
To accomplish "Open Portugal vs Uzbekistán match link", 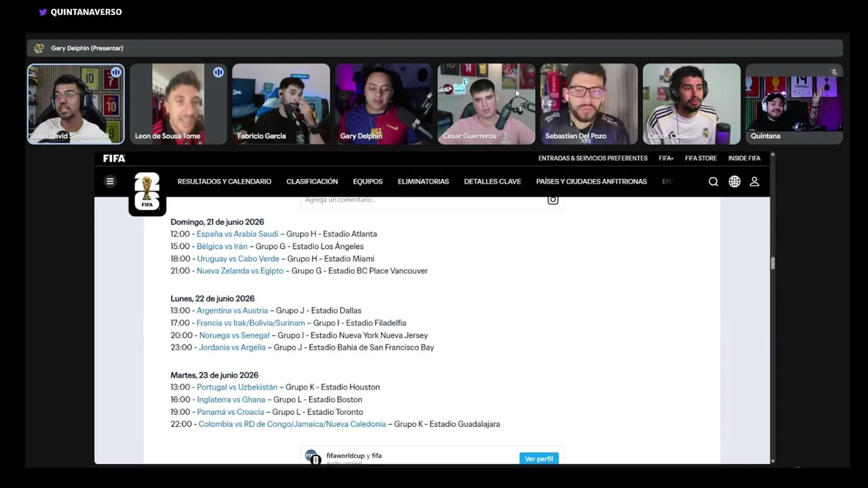I will [x=237, y=387].
